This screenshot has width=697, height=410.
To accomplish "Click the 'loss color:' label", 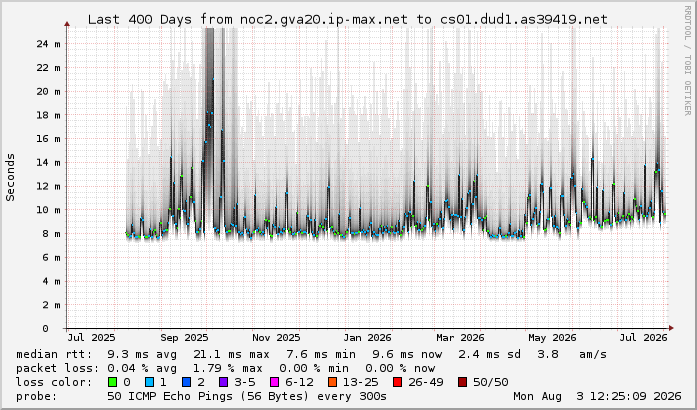I will pyautogui.click(x=54, y=382).
